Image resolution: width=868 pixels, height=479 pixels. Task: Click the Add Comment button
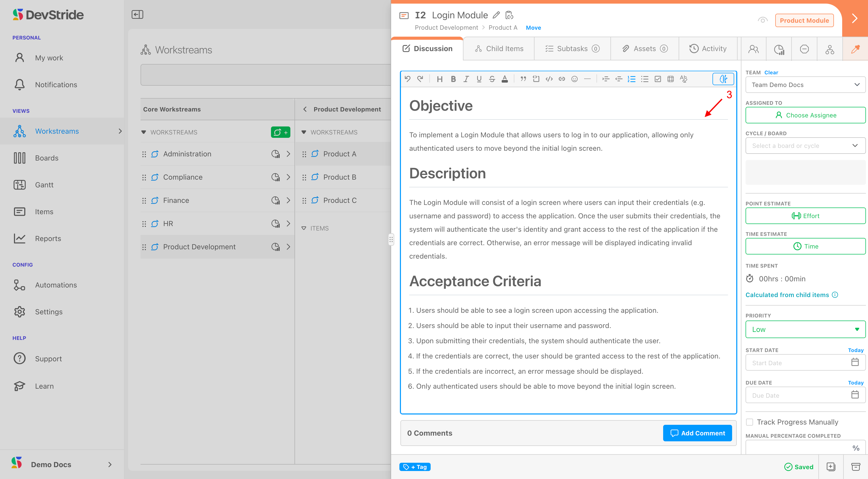[697, 433]
